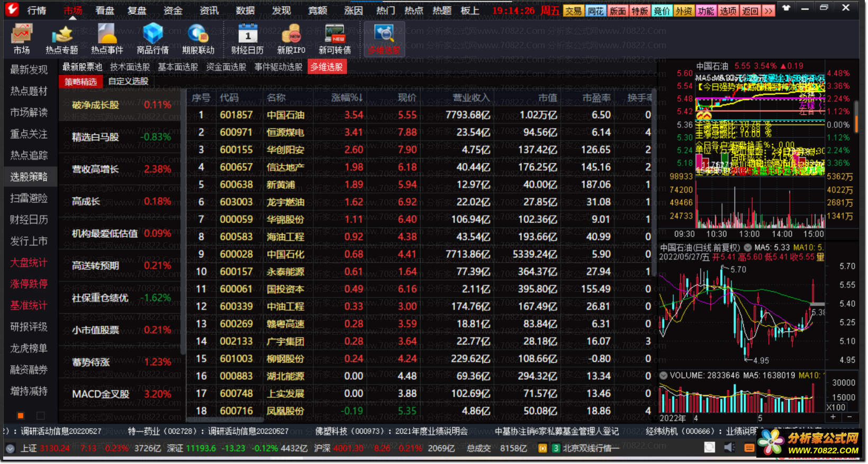Open the 期股联动 toolbar icon
This screenshot has height=464, width=868.
pyautogui.click(x=198, y=39)
